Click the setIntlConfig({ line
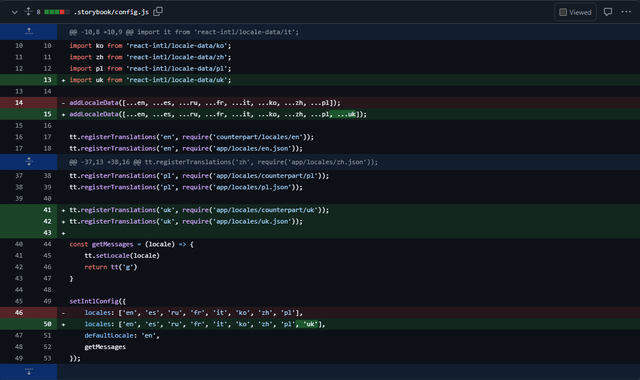This screenshot has height=380, width=640. (x=98, y=301)
